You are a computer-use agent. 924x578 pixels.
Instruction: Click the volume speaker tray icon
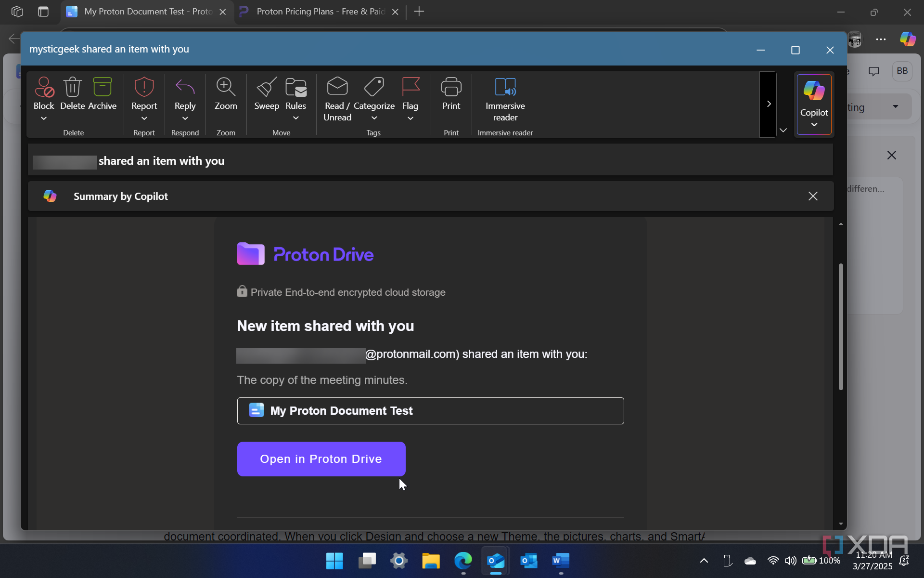tap(790, 561)
